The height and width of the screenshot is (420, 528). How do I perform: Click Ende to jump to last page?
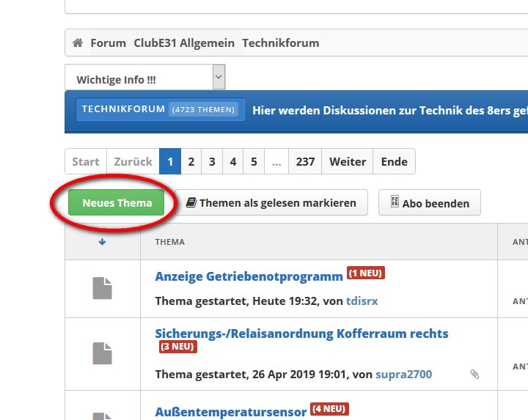pos(394,162)
